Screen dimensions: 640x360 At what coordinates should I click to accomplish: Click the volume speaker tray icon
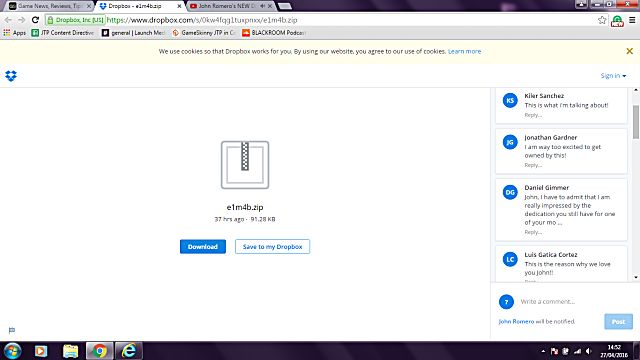tap(589, 351)
